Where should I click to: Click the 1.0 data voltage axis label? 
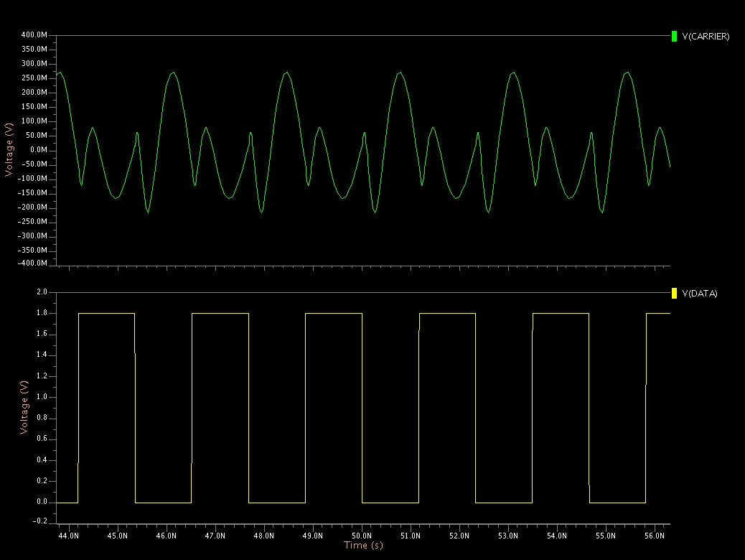[x=42, y=397]
